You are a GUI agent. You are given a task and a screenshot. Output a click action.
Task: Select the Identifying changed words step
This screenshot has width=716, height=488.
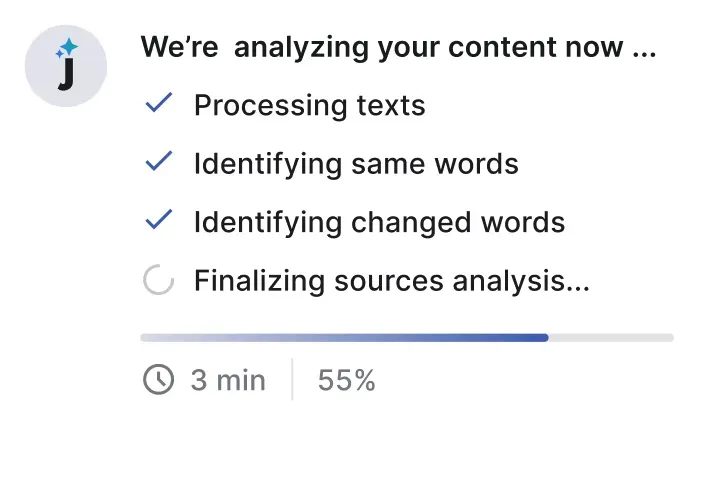click(379, 223)
